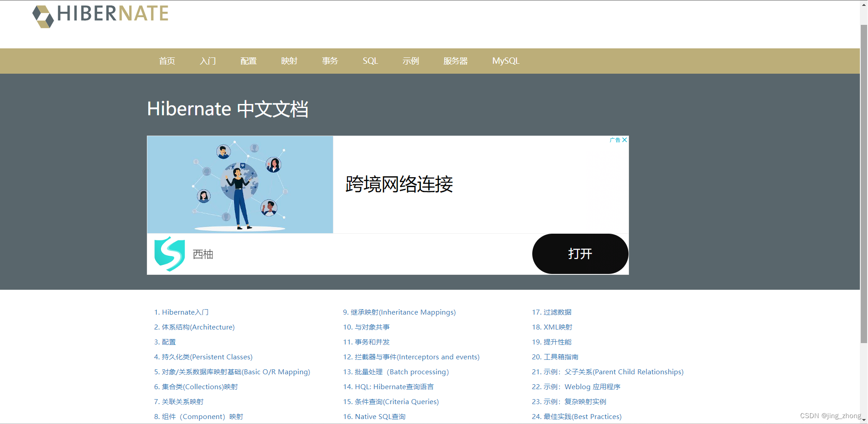Open chapter 15 Criteria Queries
This screenshot has height=424, width=868.
pyautogui.click(x=391, y=402)
